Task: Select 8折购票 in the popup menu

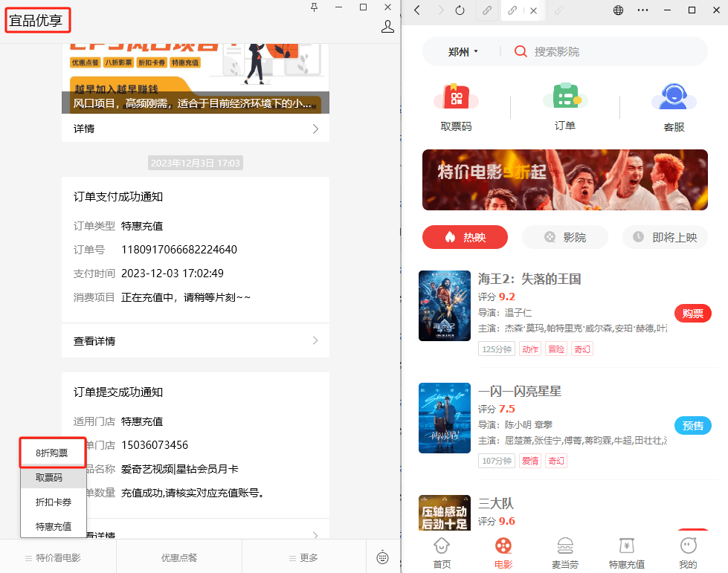Action: coord(53,453)
